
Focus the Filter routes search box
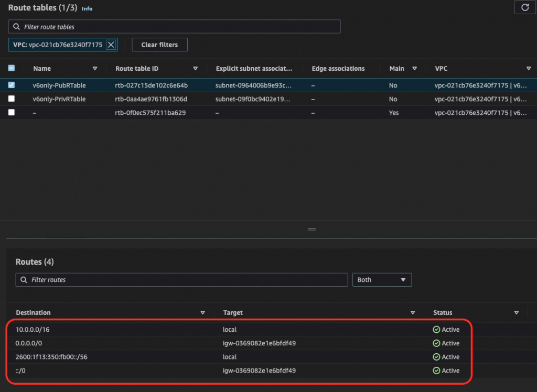click(x=181, y=280)
